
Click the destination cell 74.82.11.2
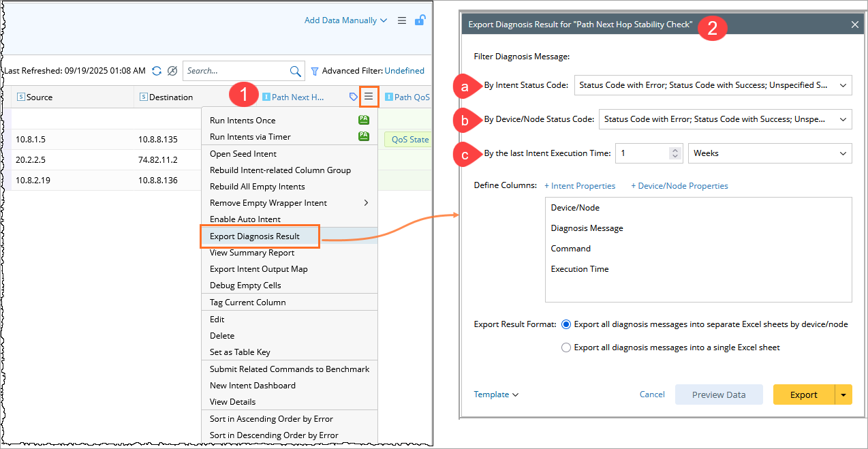(158, 159)
